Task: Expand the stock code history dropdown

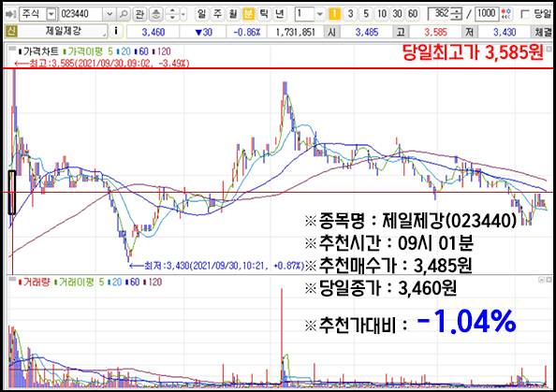Action: [110, 14]
